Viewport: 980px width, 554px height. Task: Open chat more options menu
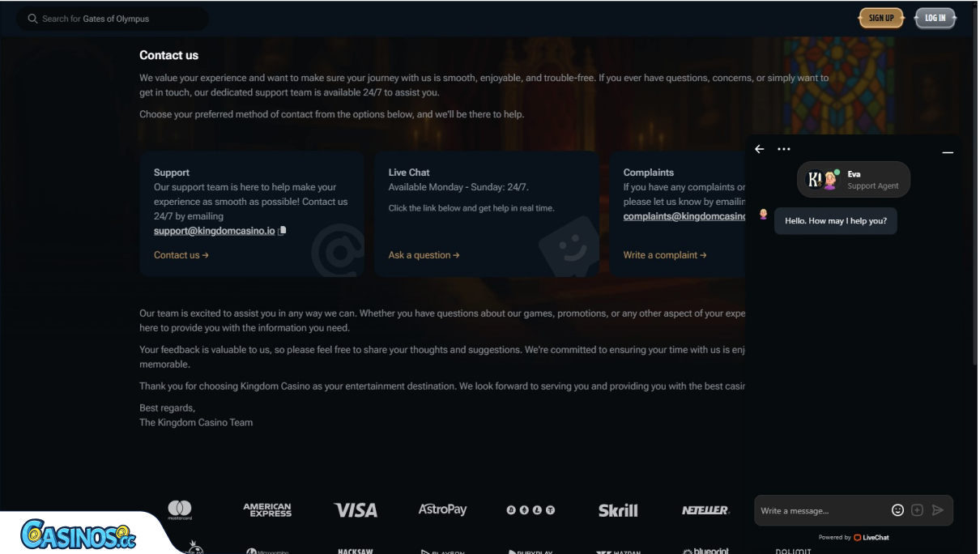click(783, 149)
